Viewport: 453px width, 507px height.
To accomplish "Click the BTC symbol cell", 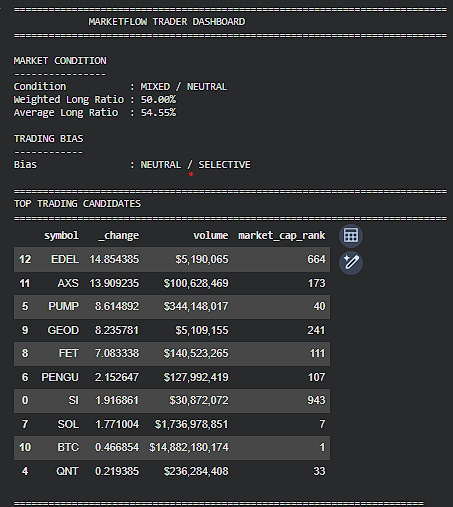I will [x=68, y=447].
